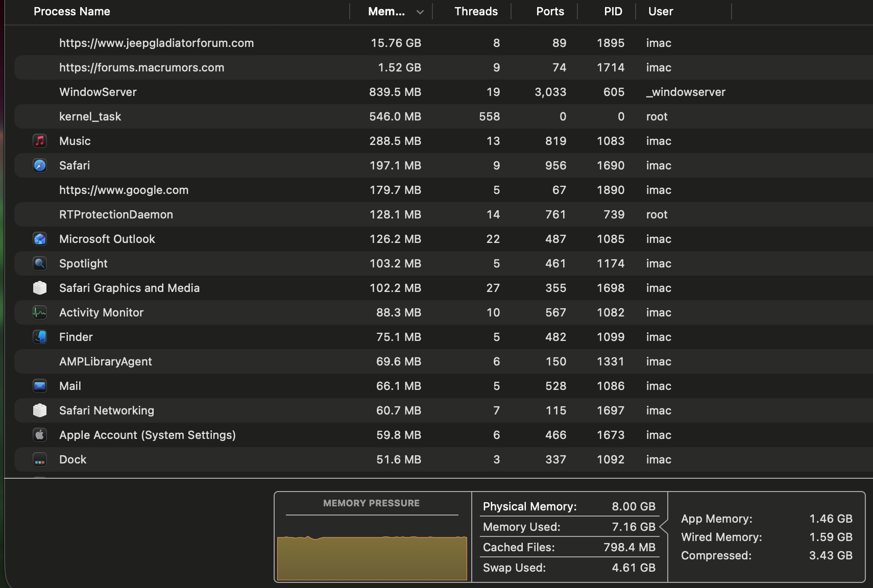Click the Safari compass icon
Viewport: 873px width, 588px height.
click(40, 165)
